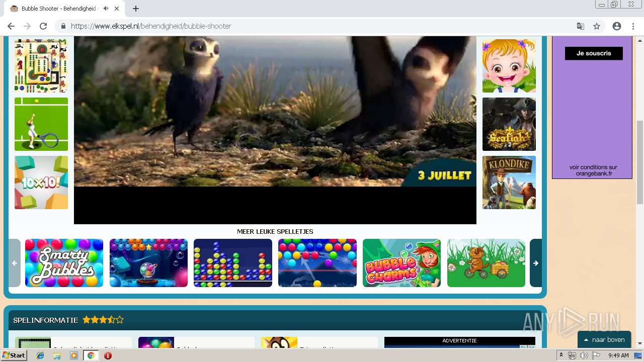This screenshot has width=644, height=362.
Task: Click the video advertisement in game area
Action: pos(275,111)
